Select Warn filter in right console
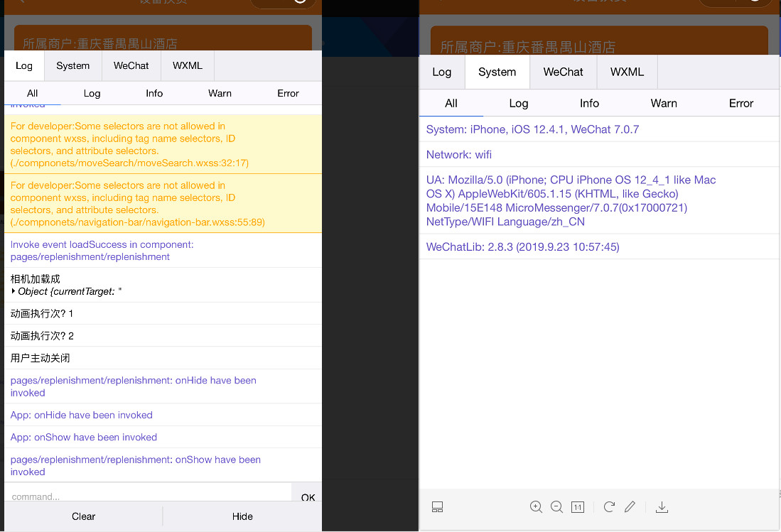Viewport: 781px width, 532px height. coord(664,103)
